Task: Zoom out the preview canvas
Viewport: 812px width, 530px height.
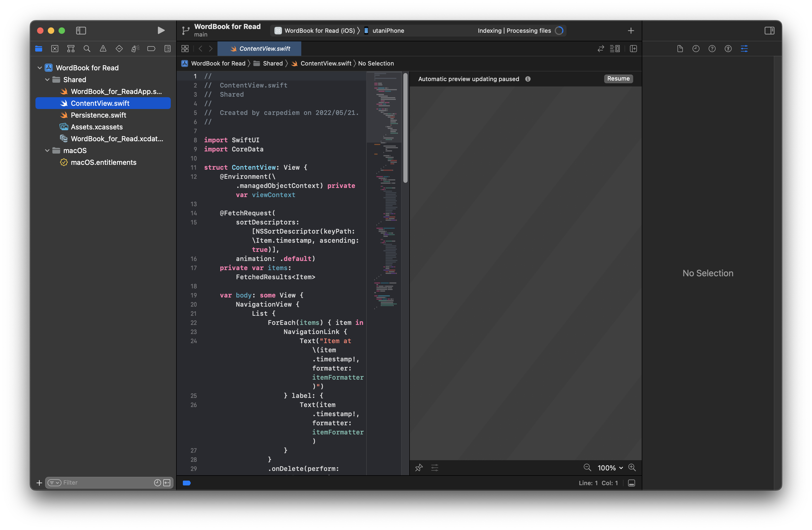Action: click(587, 468)
